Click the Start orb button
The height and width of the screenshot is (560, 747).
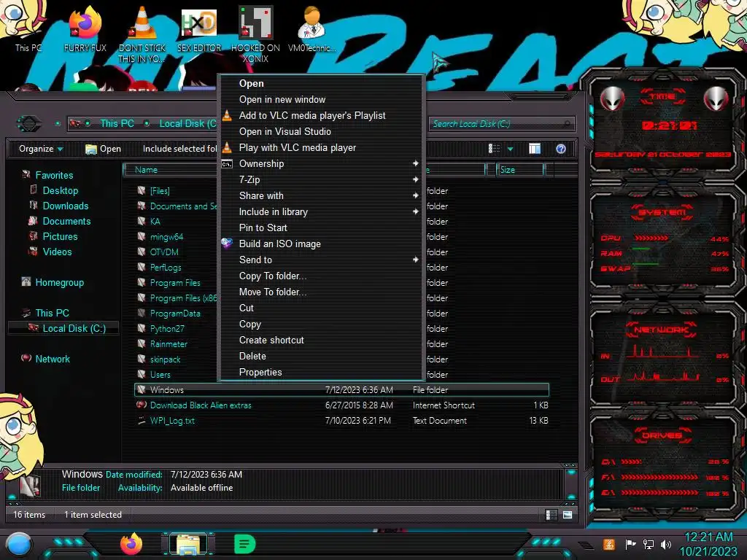[x=18, y=545]
